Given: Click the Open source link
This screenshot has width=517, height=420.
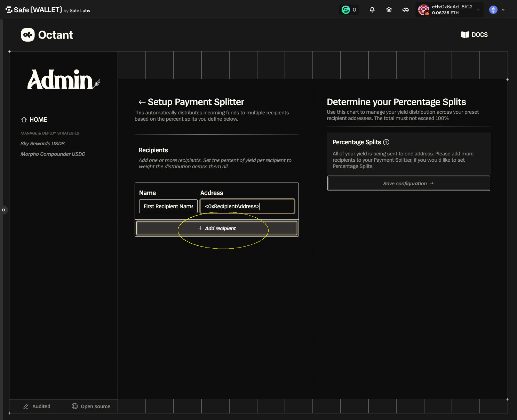Looking at the screenshot, I should click(91, 406).
